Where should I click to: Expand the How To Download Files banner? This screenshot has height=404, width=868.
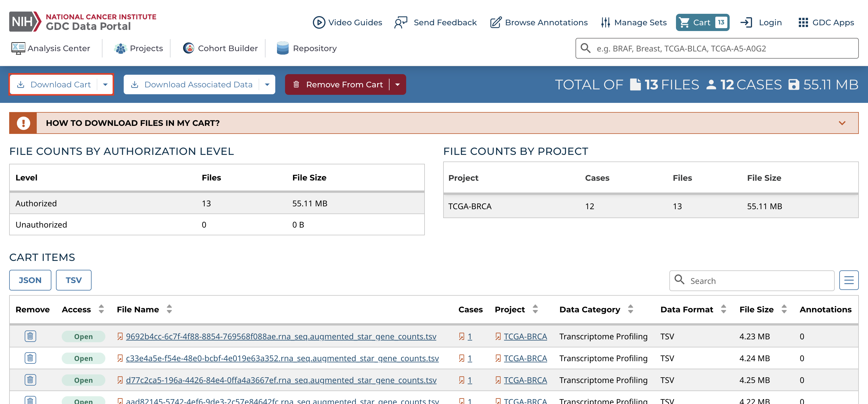pyautogui.click(x=842, y=123)
